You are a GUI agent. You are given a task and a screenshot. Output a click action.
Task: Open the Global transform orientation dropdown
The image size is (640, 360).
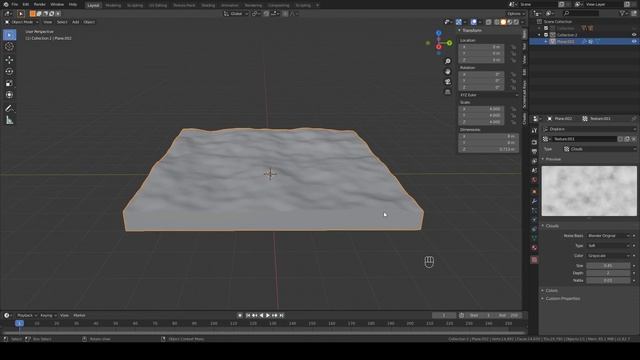[x=236, y=13]
